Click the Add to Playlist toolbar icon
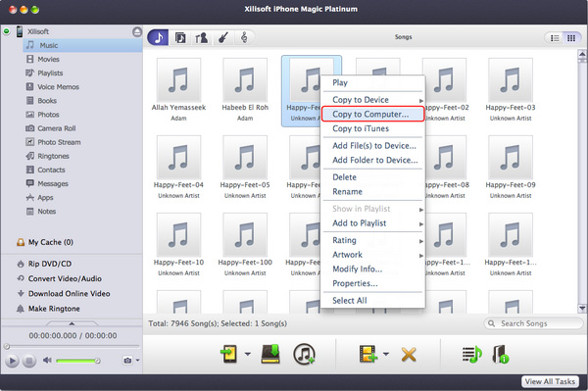588x391 pixels. click(471, 355)
